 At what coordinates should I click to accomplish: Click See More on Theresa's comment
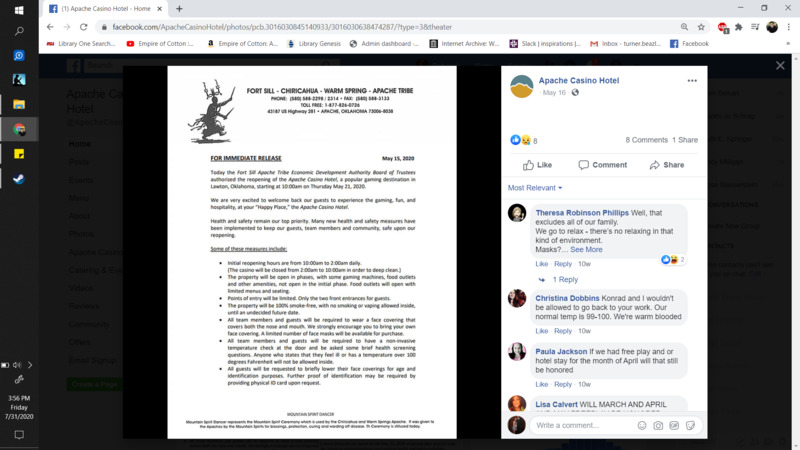click(x=587, y=250)
